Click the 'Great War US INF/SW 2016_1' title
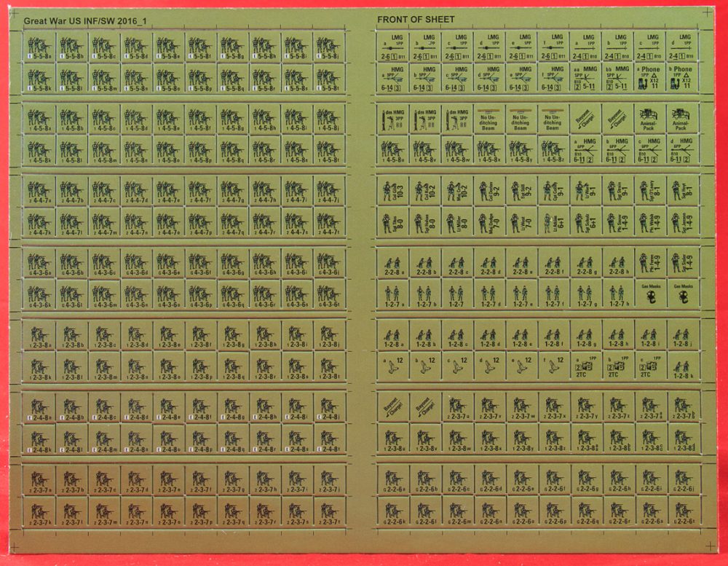Screen dimensions: 728x566 coord(84,20)
